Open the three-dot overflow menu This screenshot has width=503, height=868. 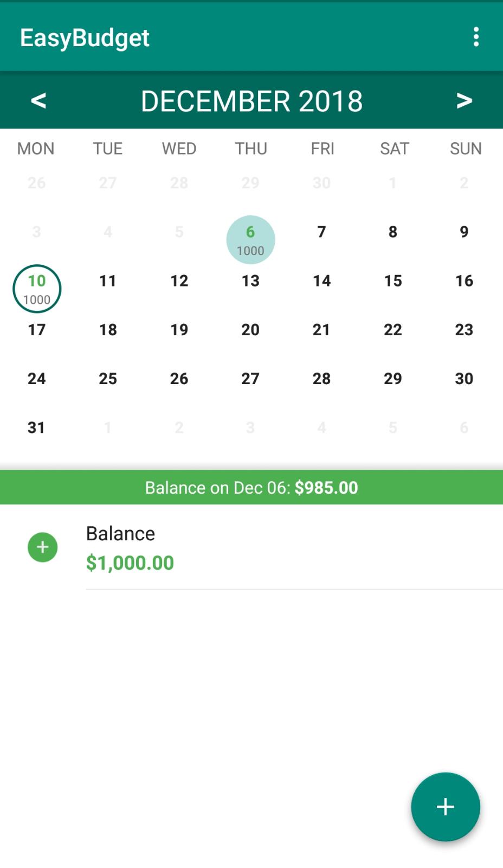pos(476,37)
